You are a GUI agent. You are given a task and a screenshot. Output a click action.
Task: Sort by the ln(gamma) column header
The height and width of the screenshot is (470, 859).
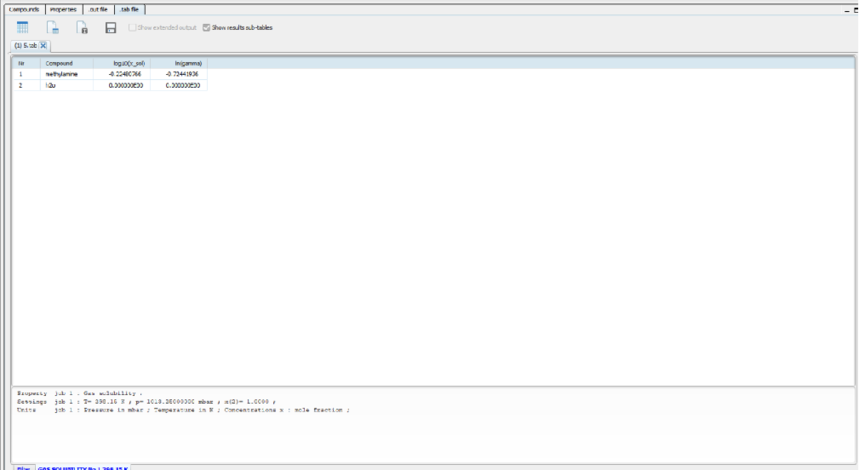179,64
